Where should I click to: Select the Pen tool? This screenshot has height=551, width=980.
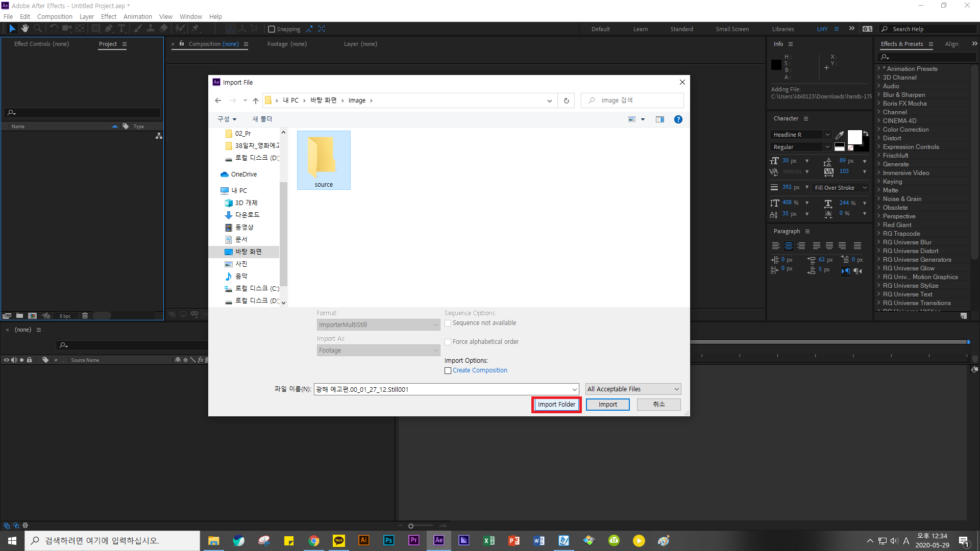click(109, 29)
